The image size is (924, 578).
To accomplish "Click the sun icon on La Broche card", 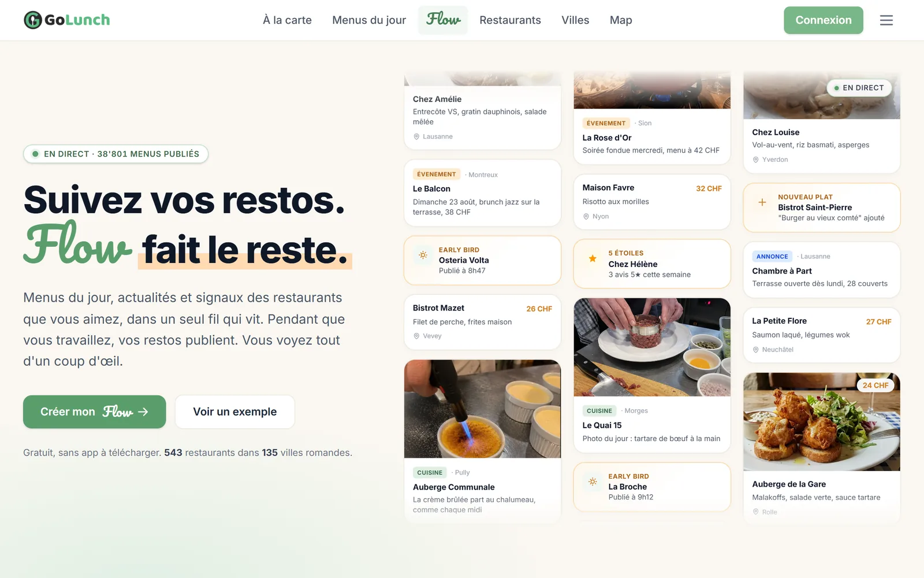I will [x=593, y=481].
